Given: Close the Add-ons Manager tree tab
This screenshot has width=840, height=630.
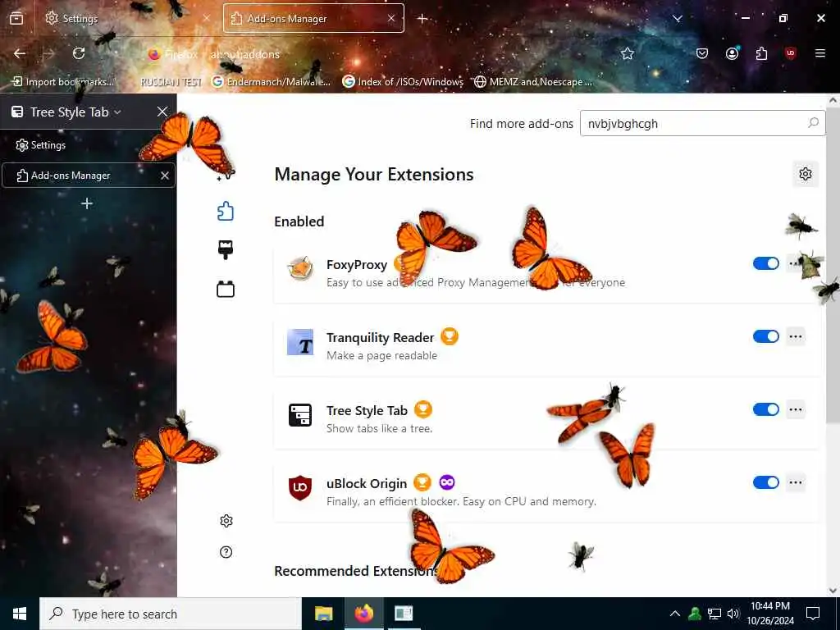Looking at the screenshot, I should pos(164,176).
